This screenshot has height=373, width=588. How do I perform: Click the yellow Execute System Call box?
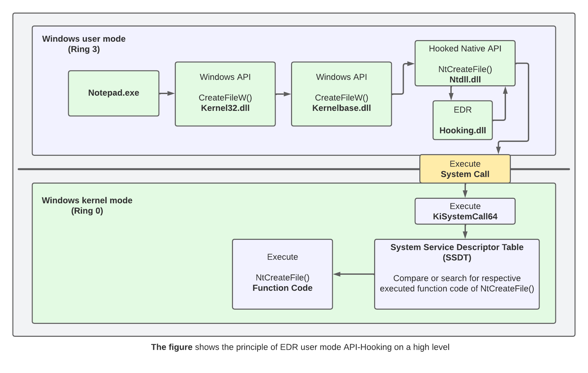pyautogui.click(x=465, y=169)
